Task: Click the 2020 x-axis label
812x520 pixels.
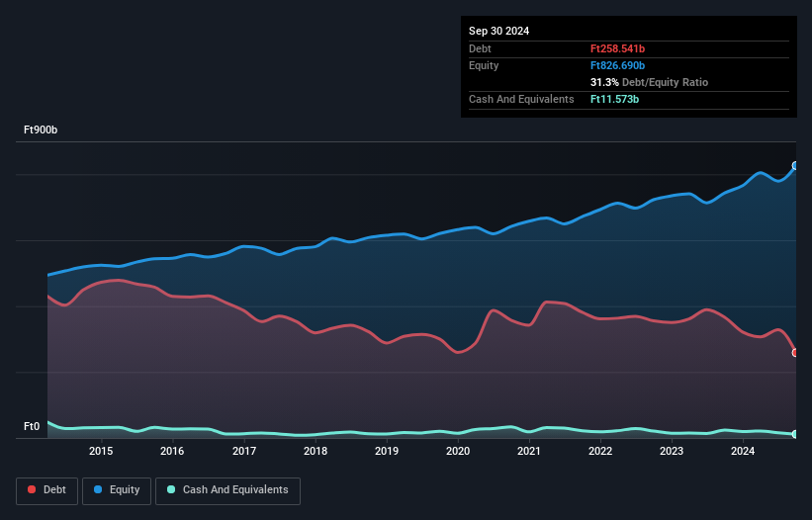Action: pyautogui.click(x=458, y=451)
